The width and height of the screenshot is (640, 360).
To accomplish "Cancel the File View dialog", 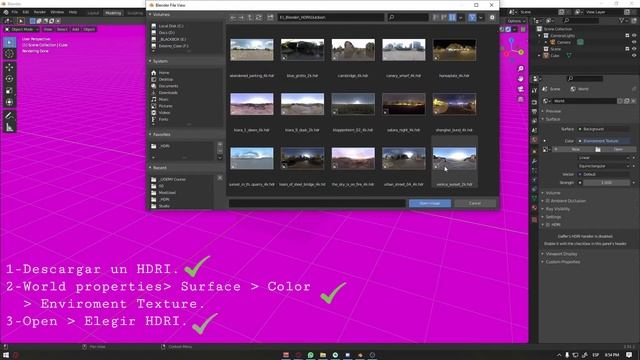I will coord(475,203).
